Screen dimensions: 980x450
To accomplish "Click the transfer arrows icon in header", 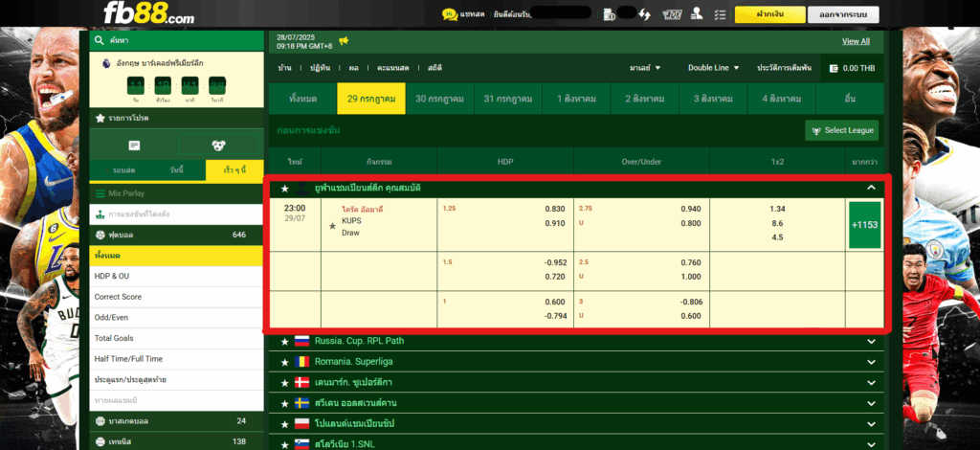I will (644, 14).
